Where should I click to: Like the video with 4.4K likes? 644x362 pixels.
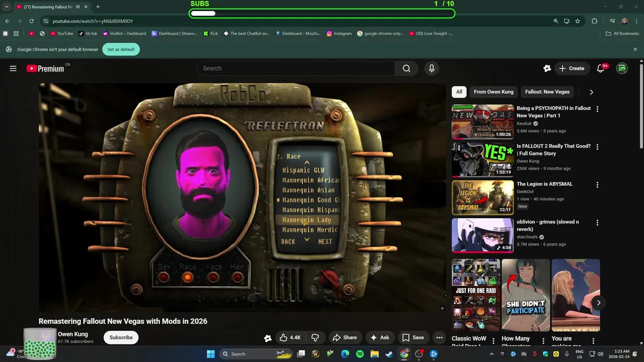point(290,337)
